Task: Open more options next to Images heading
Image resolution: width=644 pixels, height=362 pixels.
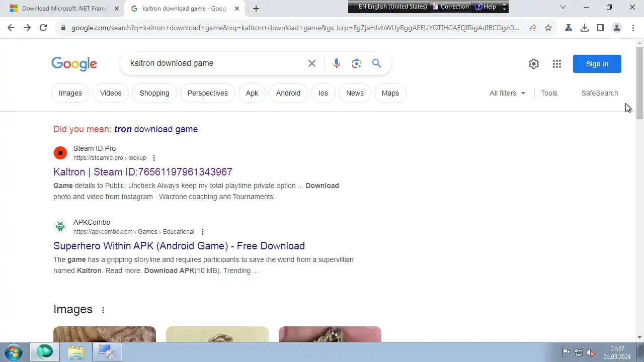Action: point(103,310)
